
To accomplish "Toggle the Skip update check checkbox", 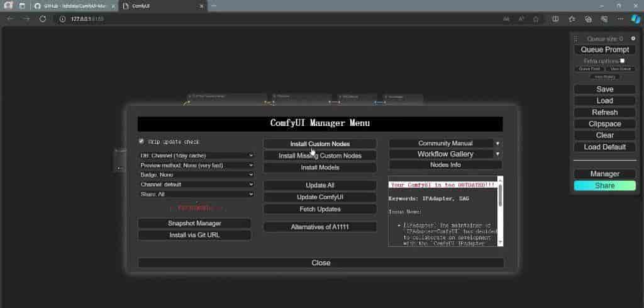I will [142, 141].
